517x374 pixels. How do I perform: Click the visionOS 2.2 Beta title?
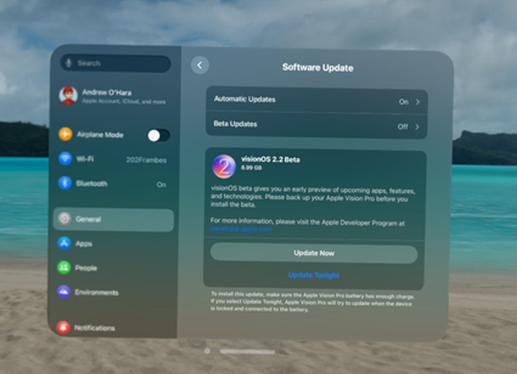(270, 159)
